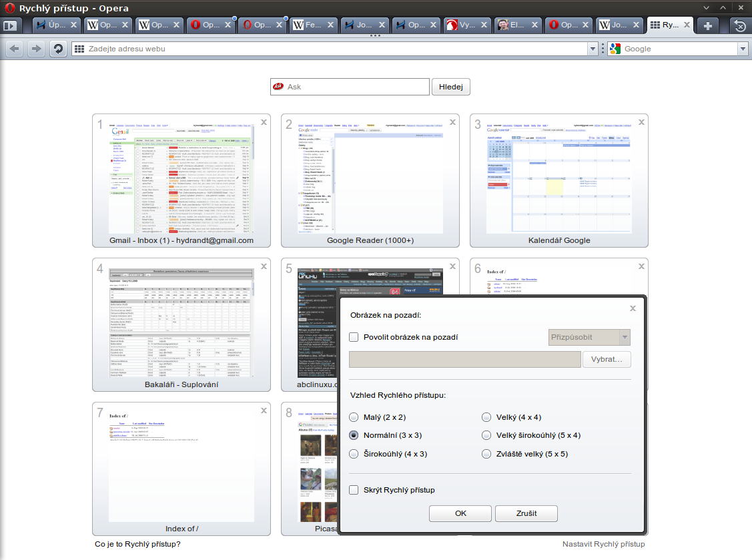Remove Gmail speed dial entry 1
The image size is (752, 560).
coord(264,122)
